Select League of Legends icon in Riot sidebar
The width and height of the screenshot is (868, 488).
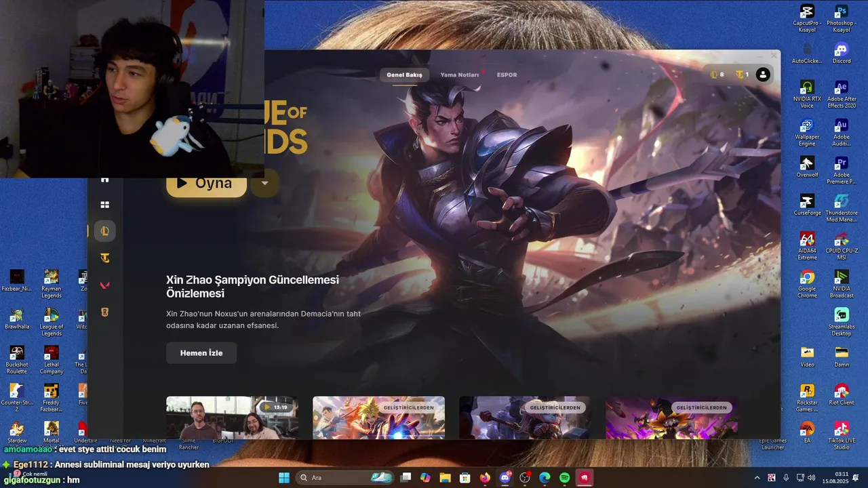pyautogui.click(x=104, y=231)
